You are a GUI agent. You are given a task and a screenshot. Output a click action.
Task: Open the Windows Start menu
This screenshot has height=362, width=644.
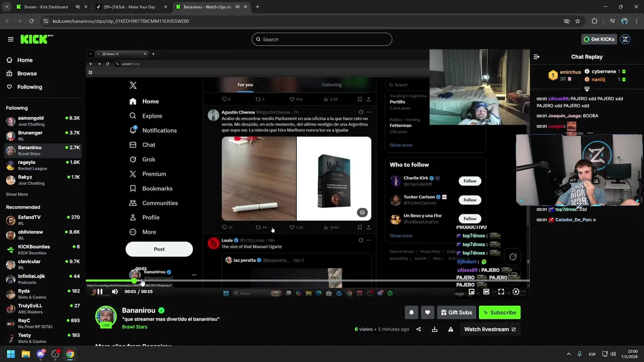click(x=11, y=354)
